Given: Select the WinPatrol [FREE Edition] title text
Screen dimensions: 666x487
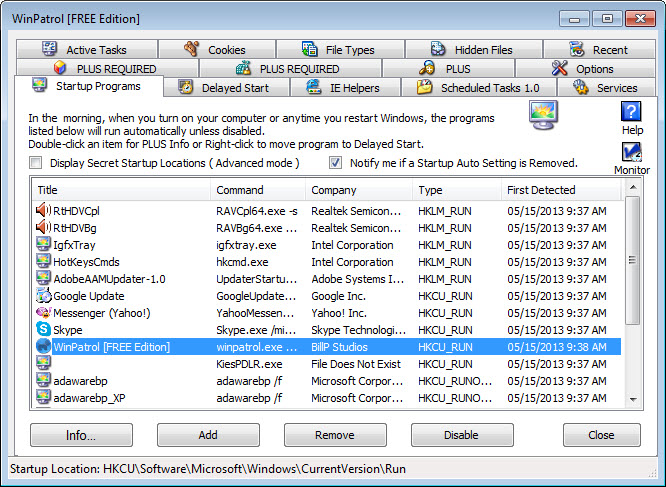Looking at the screenshot, I should [111, 347].
